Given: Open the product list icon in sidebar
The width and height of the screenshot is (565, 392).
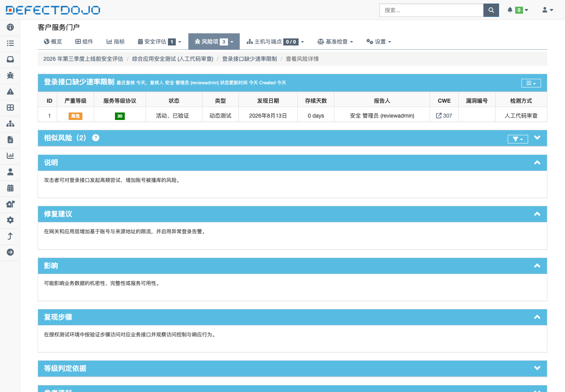Looking at the screenshot, I should [10, 43].
